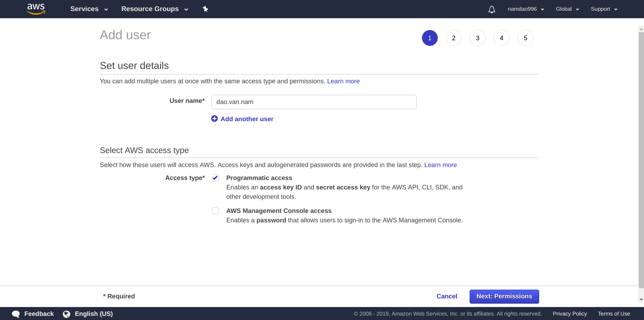Click the Cancel link
Viewport: 644px width, 320px height.
coord(447,296)
